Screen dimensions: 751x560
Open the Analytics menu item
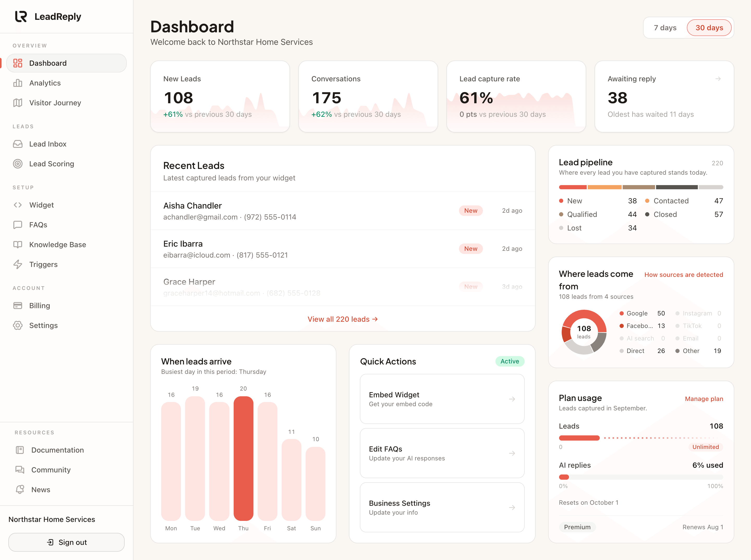[66, 83]
